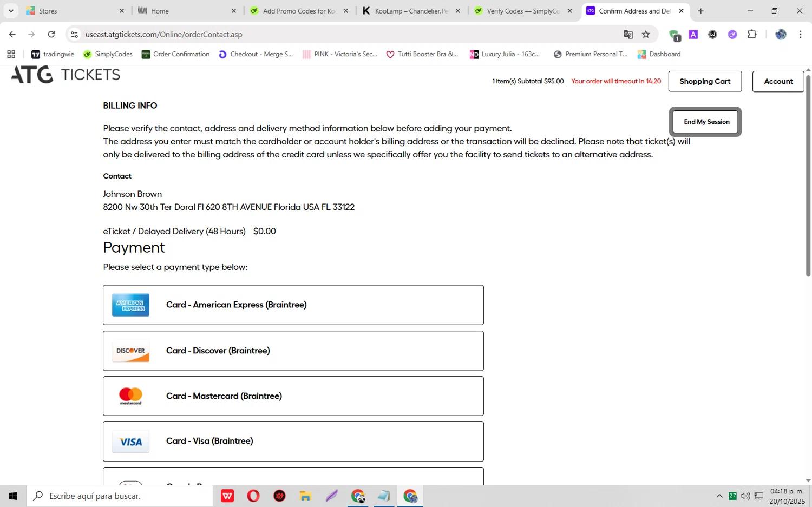Switch to Add Promo Codes tab
This screenshot has height=507, width=812.
[x=299, y=11]
